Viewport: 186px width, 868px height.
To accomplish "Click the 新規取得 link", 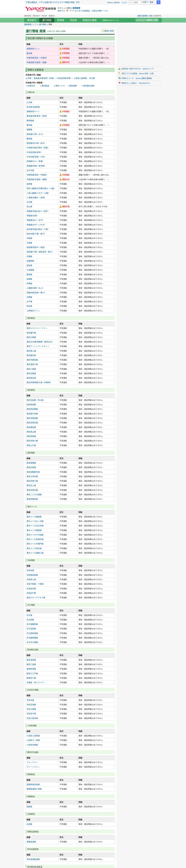I will tap(76, 8).
